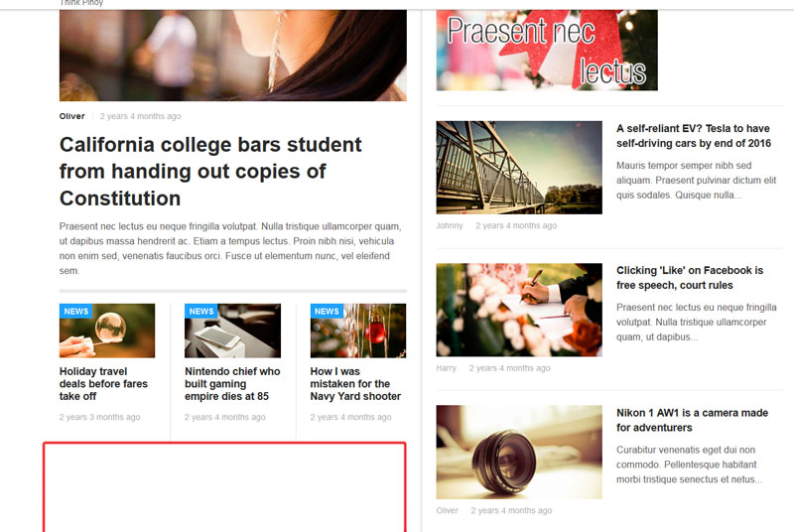
Task: Open Tesla self-driving cars article title
Action: [x=693, y=136]
